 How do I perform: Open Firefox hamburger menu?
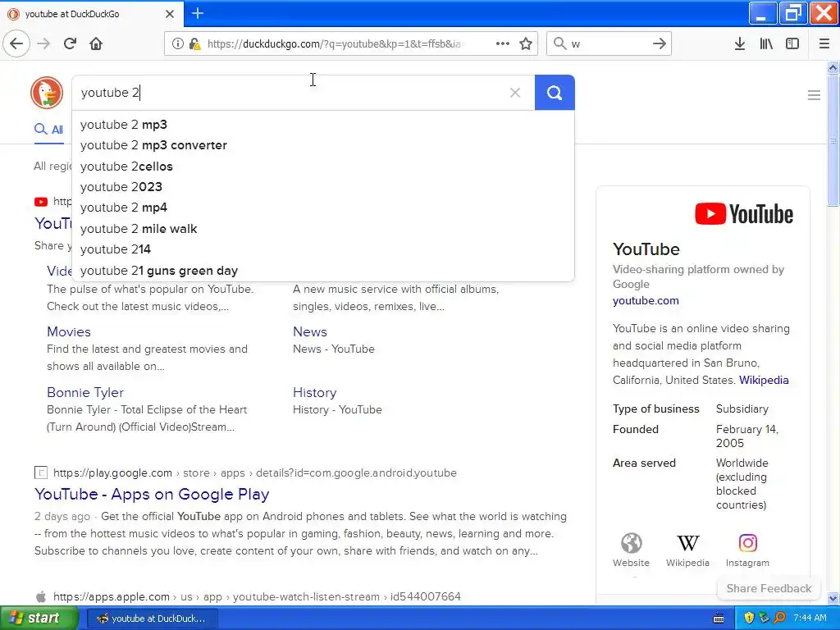point(824,43)
